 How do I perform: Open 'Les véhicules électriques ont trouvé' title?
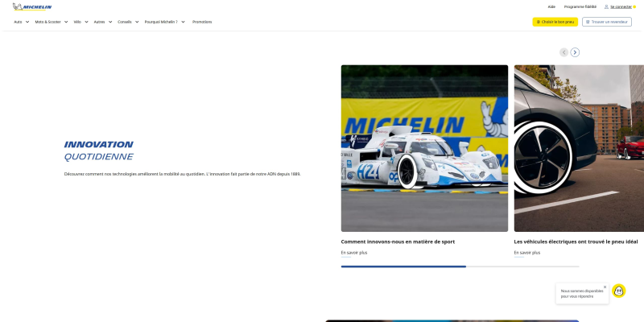(576, 242)
